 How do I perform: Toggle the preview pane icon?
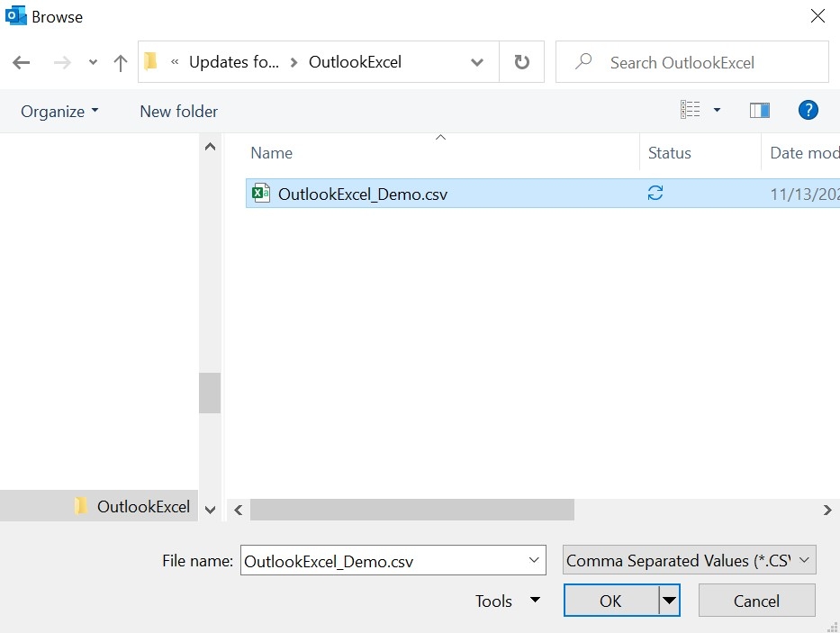point(759,109)
